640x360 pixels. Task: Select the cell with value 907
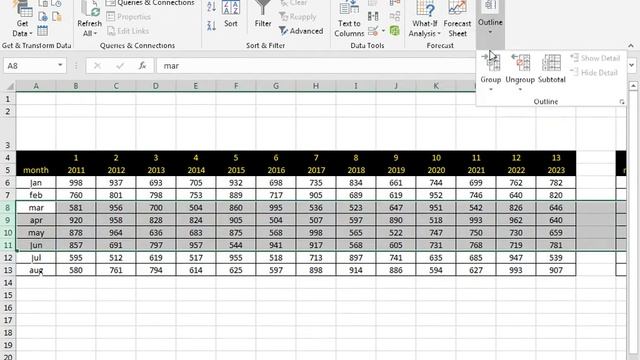556,270
